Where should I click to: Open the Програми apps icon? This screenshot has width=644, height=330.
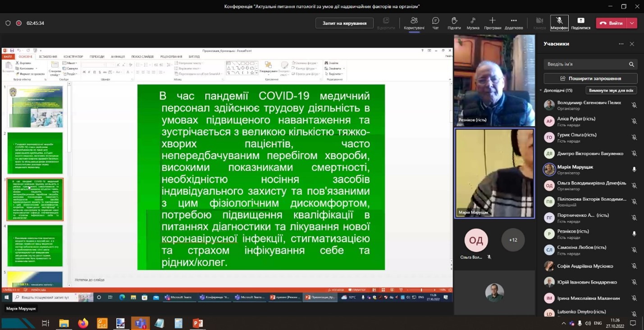(x=492, y=23)
